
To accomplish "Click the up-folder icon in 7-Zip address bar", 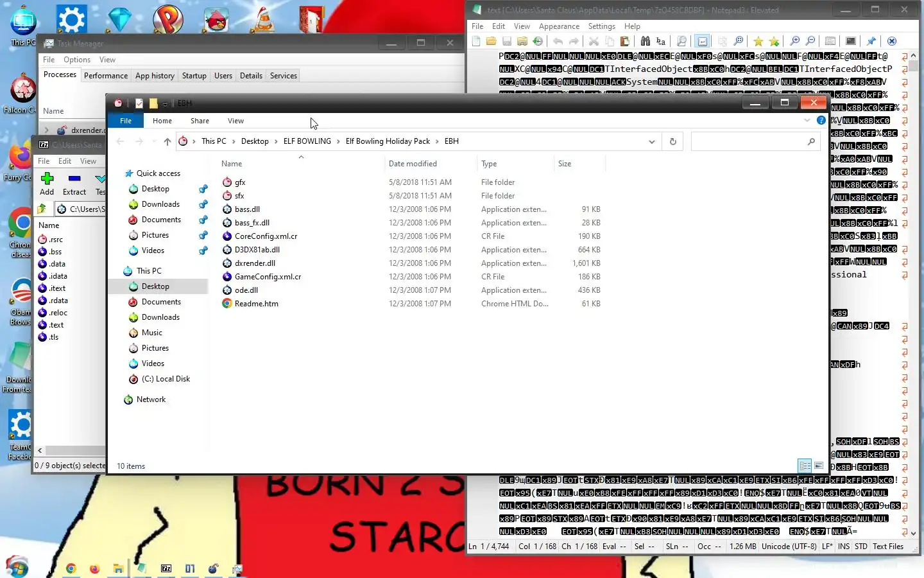I will pyautogui.click(x=42, y=209).
